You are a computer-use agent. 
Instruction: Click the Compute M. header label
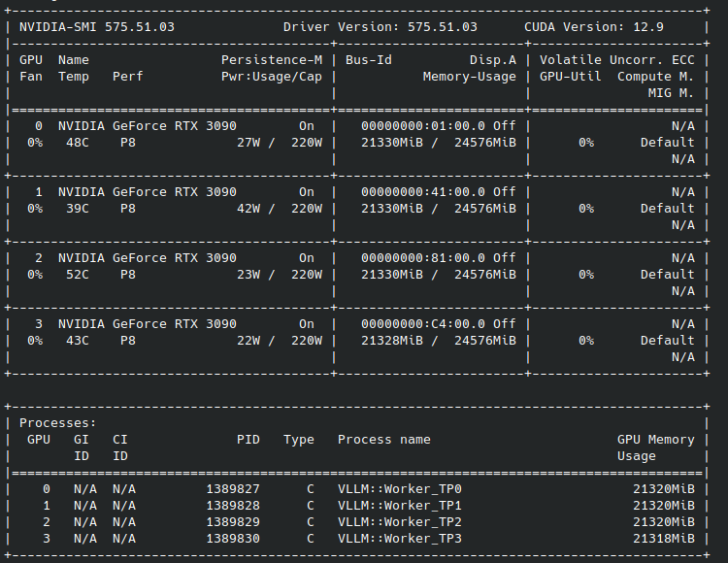click(x=655, y=77)
